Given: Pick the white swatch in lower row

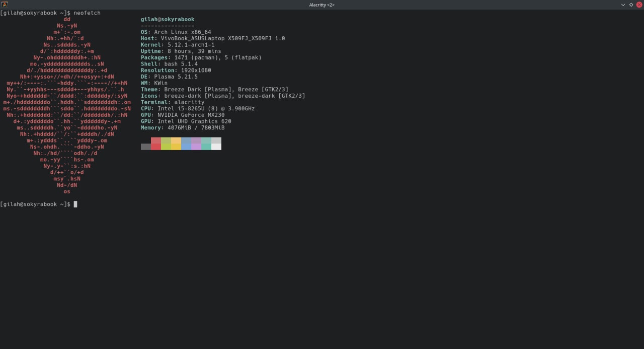Looking at the screenshot, I should (x=216, y=147).
